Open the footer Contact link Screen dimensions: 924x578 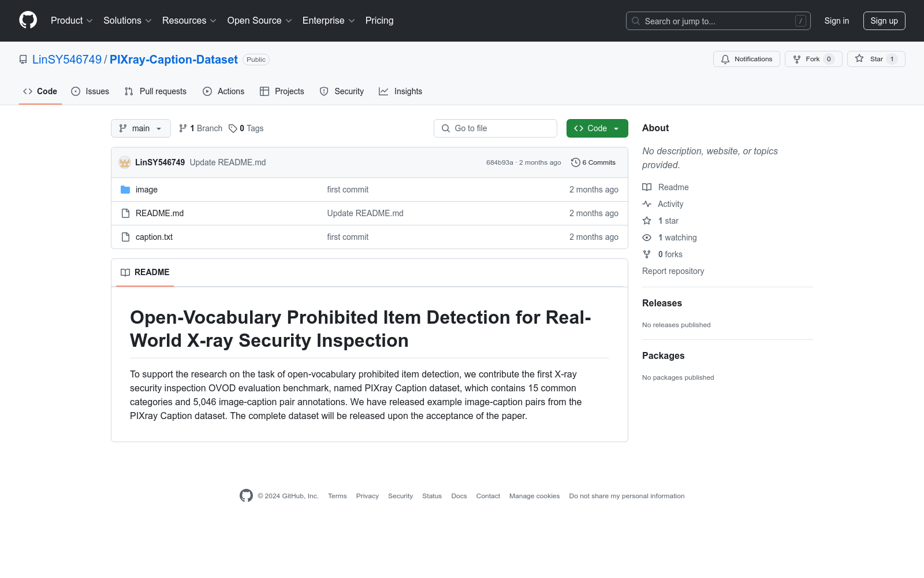pyautogui.click(x=488, y=496)
